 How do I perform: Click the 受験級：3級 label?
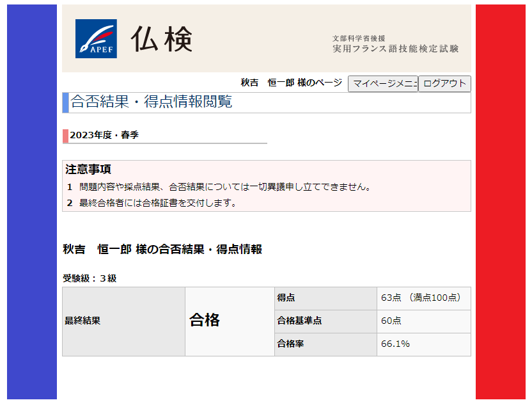pyautogui.click(x=90, y=278)
